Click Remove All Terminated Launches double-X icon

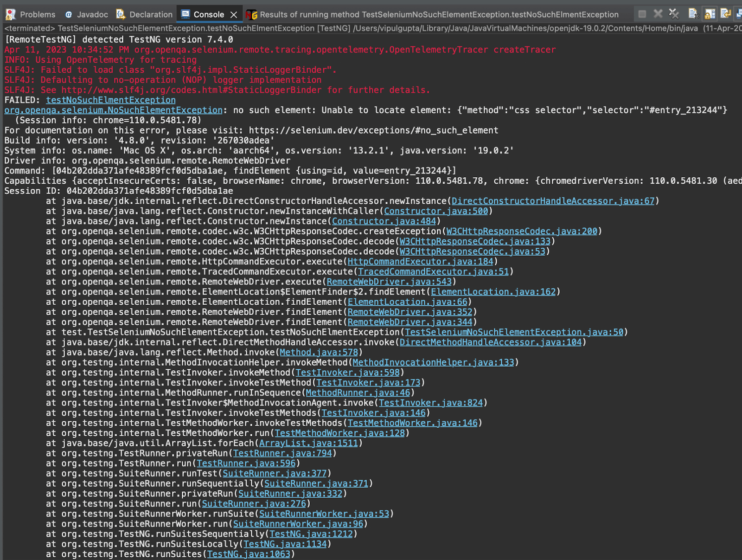[x=674, y=14]
